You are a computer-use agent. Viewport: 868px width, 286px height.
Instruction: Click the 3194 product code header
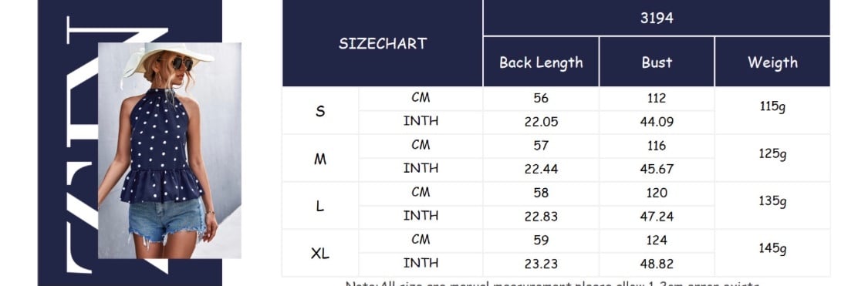click(657, 18)
